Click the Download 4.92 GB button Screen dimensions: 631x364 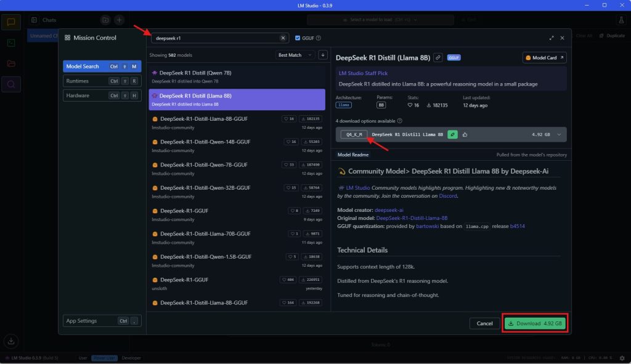coord(534,323)
